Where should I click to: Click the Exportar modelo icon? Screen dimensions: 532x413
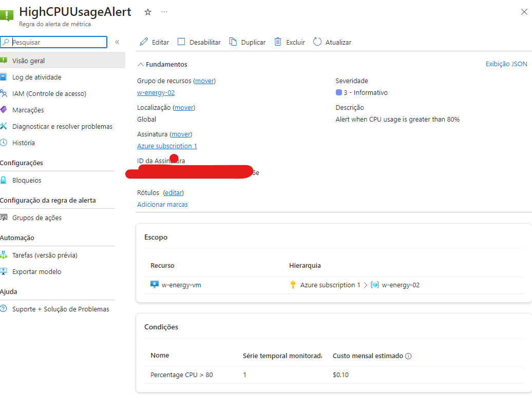[4, 271]
